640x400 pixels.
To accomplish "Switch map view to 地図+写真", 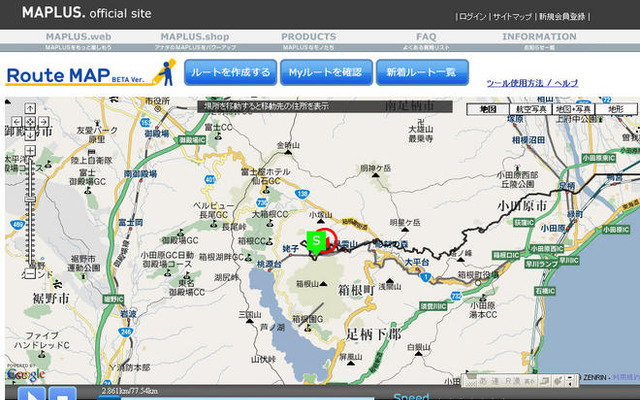I will [573, 109].
